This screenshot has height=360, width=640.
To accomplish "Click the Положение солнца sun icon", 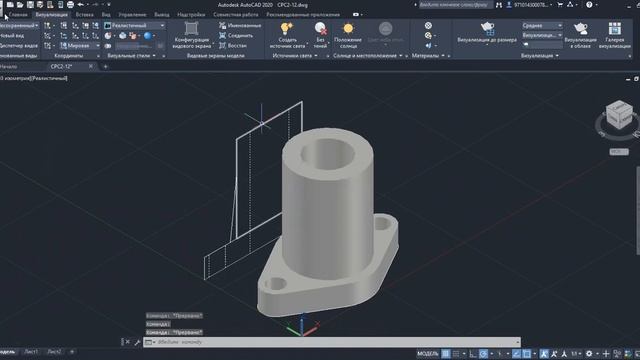I will (348, 29).
